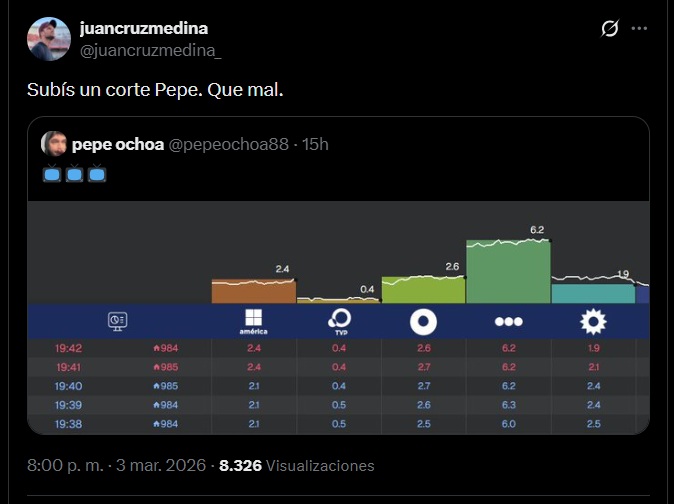Image resolution: width=674 pixels, height=504 pixels.
Task: Open the @juancruzmedina_ handle link
Action: click(x=150, y=50)
